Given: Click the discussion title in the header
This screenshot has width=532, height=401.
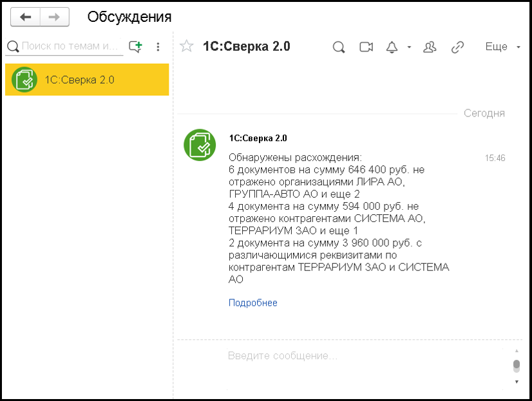Looking at the screenshot, I should tap(246, 46).
